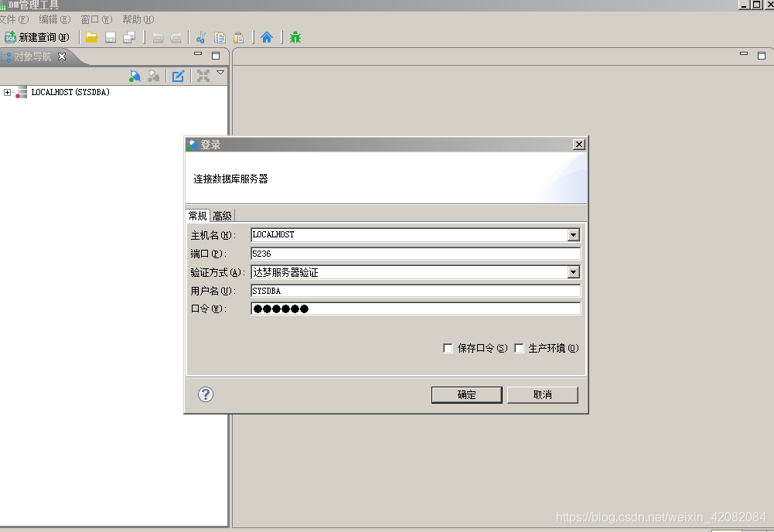Click the Paste clipboard icon

point(238,38)
